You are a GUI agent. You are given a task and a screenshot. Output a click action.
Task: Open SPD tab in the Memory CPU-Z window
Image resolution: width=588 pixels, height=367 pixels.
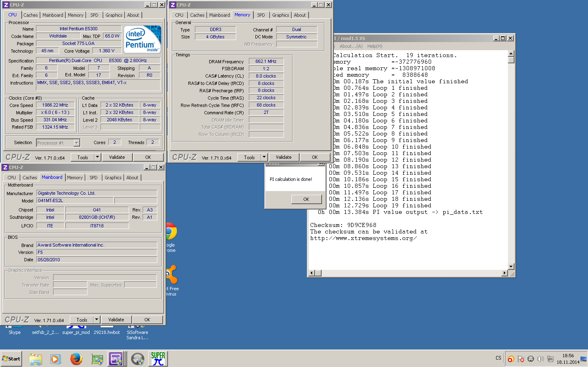point(261,15)
